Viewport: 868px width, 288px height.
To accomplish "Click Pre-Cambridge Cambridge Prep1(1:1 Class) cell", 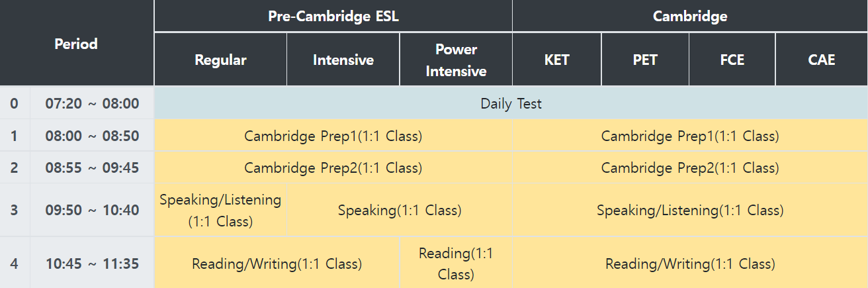I will 333,136.
